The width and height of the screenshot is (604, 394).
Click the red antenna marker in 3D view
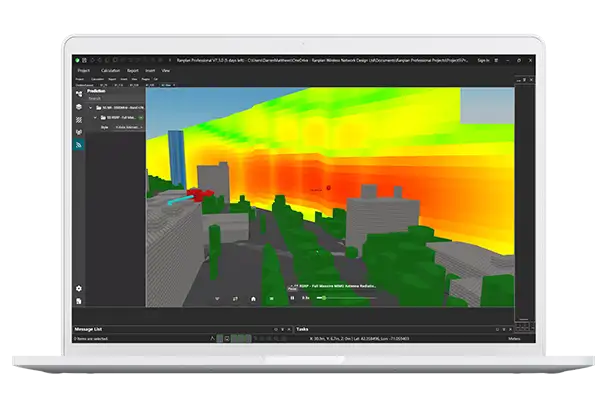329,188
